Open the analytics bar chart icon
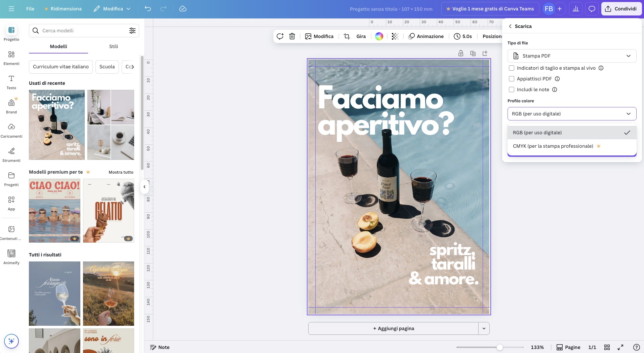 [x=576, y=9]
